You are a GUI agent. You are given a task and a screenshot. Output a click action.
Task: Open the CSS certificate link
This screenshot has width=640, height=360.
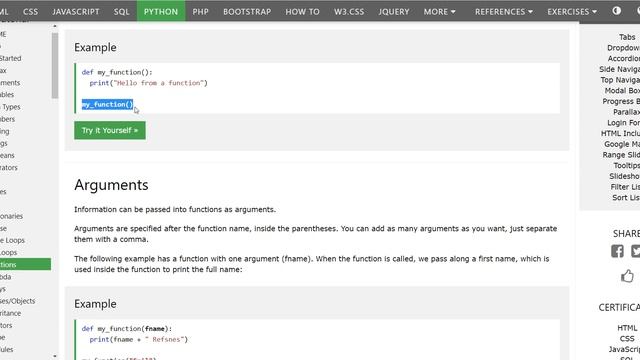tap(627, 338)
